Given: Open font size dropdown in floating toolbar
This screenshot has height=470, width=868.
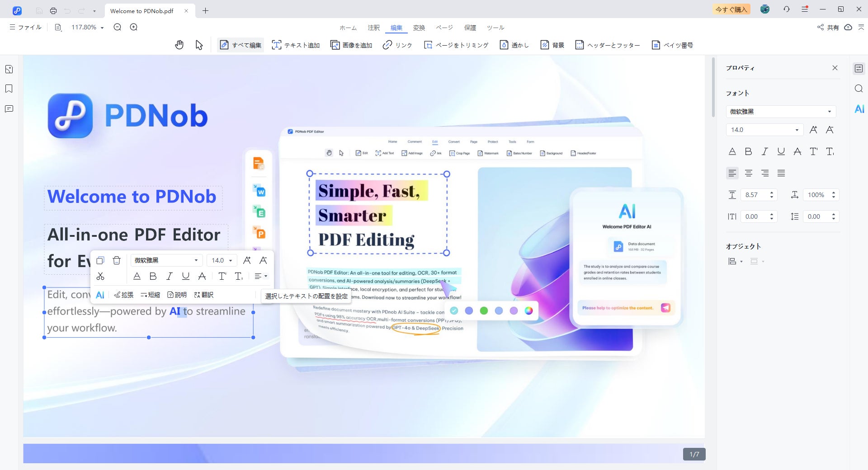Looking at the screenshot, I should coord(222,260).
